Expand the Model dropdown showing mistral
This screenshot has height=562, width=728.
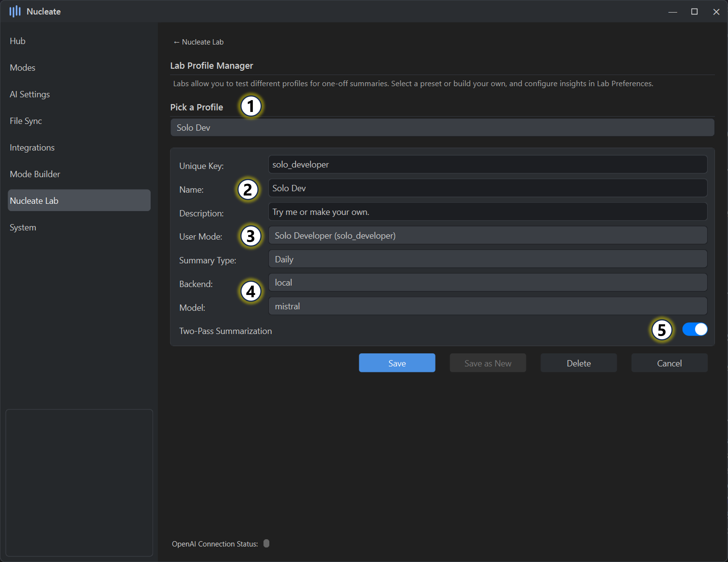[x=487, y=306]
